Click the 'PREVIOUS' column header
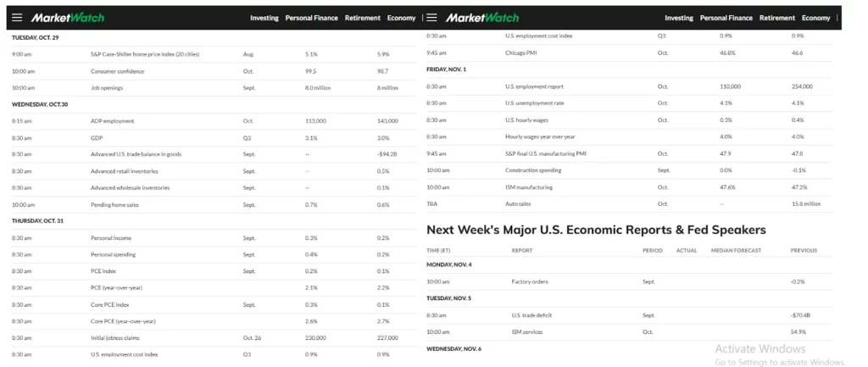Viewport: 868px width, 367px height. pyautogui.click(x=804, y=251)
